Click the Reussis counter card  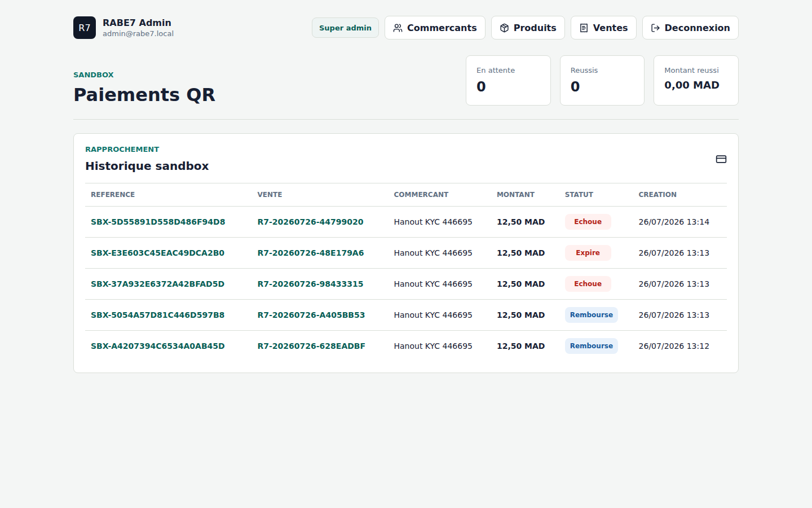[602, 80]
